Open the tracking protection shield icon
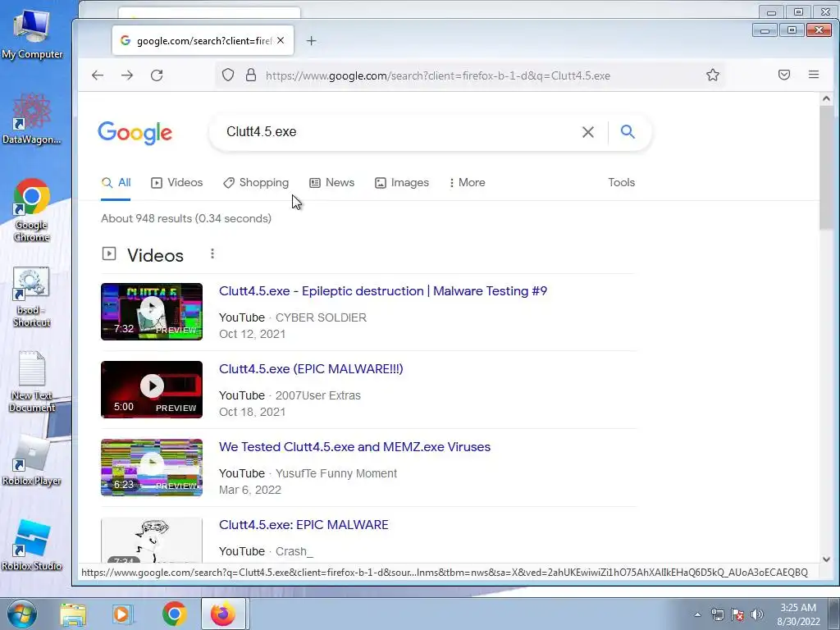The width and height of the screenshot is (840, 630). click(228, 75)
